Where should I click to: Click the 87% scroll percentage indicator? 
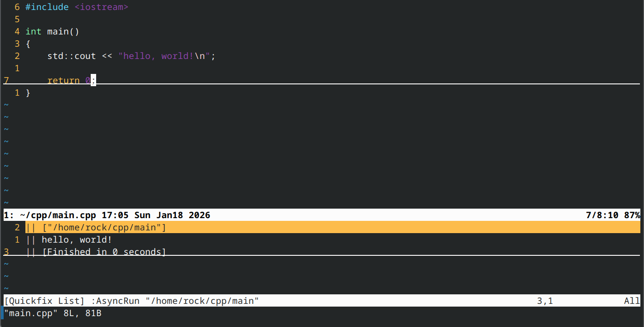pos(632,215)
